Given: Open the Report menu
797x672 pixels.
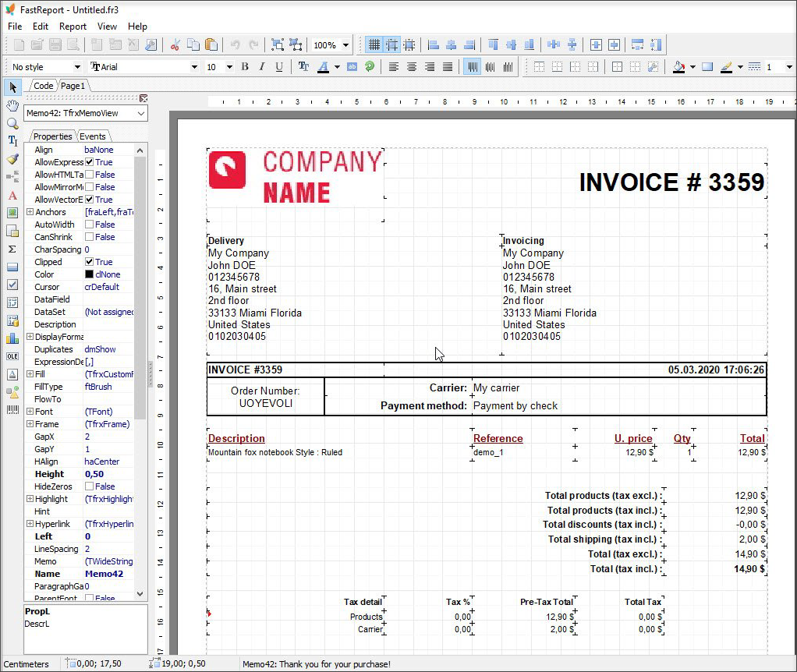Looking at the screenshot, I should coord(73,27).
